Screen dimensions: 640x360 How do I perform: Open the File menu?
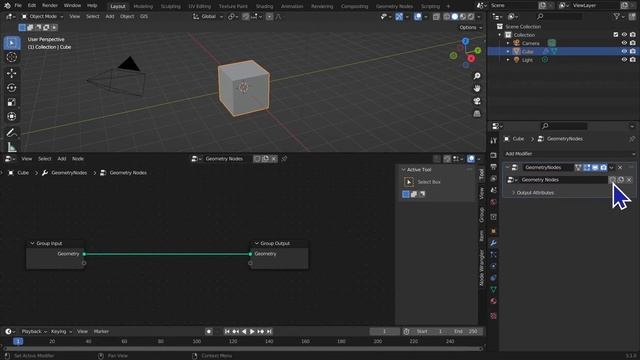pos(18,6)
